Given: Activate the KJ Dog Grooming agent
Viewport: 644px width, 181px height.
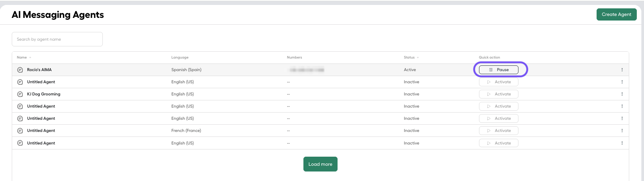Looking at the screenshot, I should [x=498, y=94].
